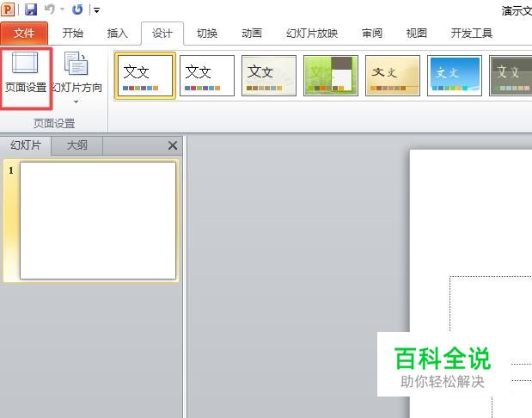Select the 幻灯片 pane tab
Image resolution: width=532 pixels, height=418 pixels.
[26, 145]
